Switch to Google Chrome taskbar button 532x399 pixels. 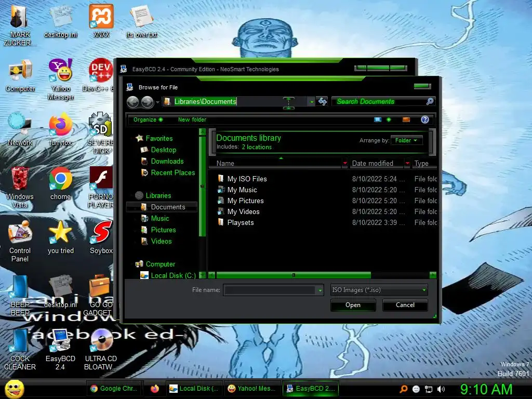[114, 389]
